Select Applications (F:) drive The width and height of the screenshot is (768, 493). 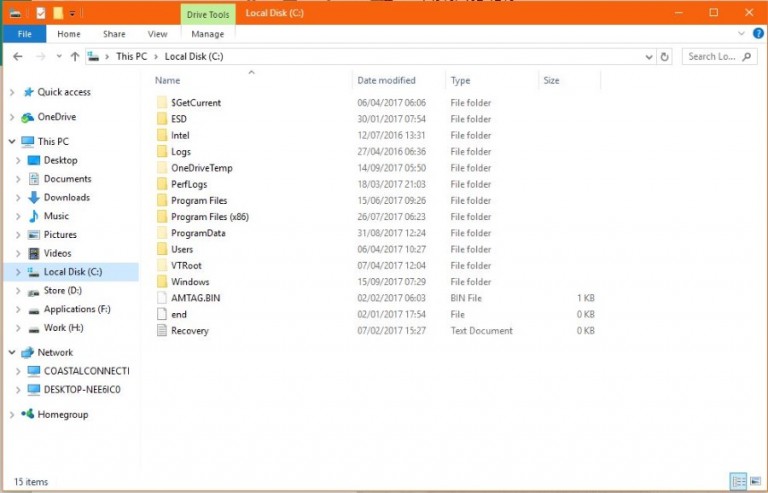tap(77, 309)
